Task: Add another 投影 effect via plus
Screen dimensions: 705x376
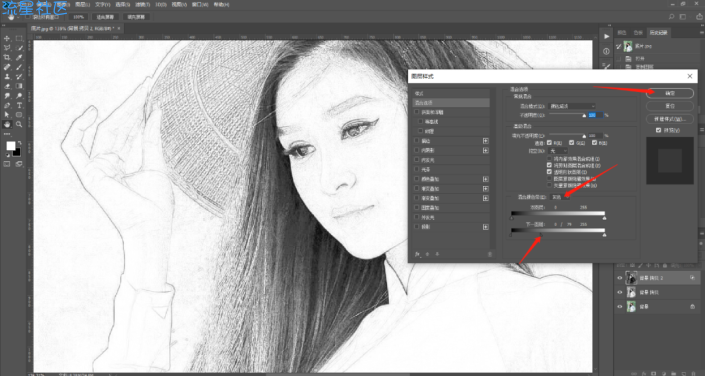Action: tap(486, 227)
